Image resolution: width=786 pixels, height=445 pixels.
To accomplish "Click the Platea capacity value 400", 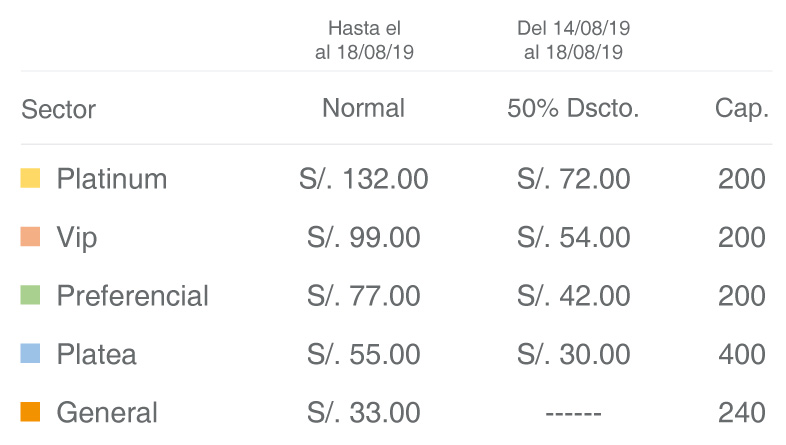I will coord(742,354).
